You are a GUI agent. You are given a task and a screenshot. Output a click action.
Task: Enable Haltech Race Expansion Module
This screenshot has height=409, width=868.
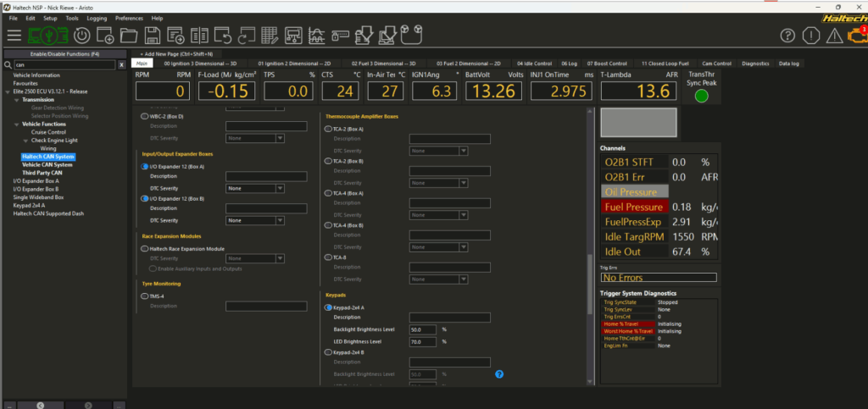145,249
